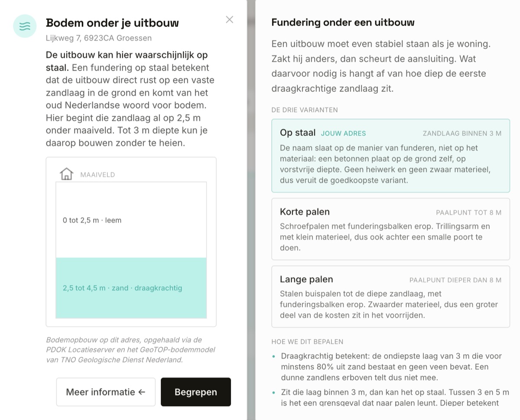Click the address Lijkweg 7, 6923CA Groessen

[99, 38]
